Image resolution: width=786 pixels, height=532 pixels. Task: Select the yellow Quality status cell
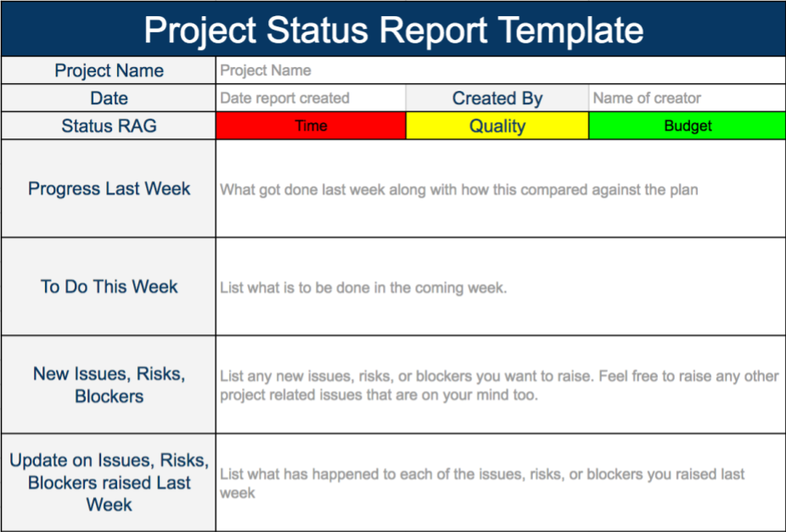click(x=497, y=126)
